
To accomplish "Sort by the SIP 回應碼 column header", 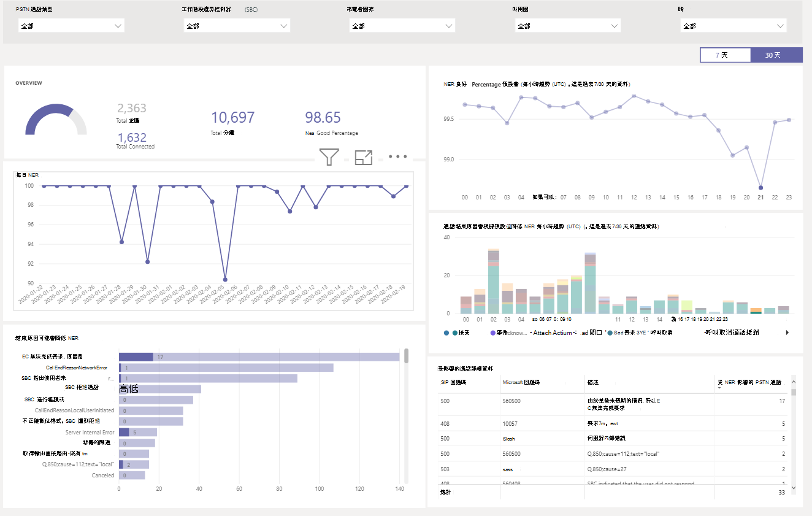I will pos(454,382).
